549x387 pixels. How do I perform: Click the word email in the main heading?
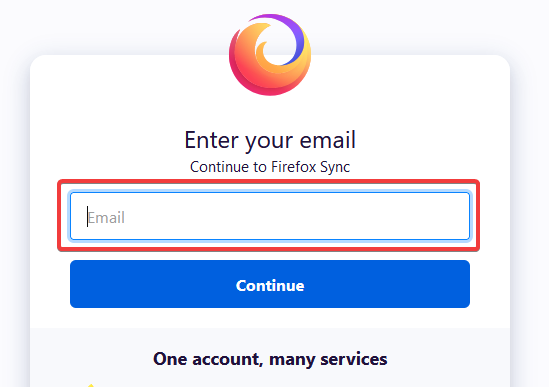(328, 139)
